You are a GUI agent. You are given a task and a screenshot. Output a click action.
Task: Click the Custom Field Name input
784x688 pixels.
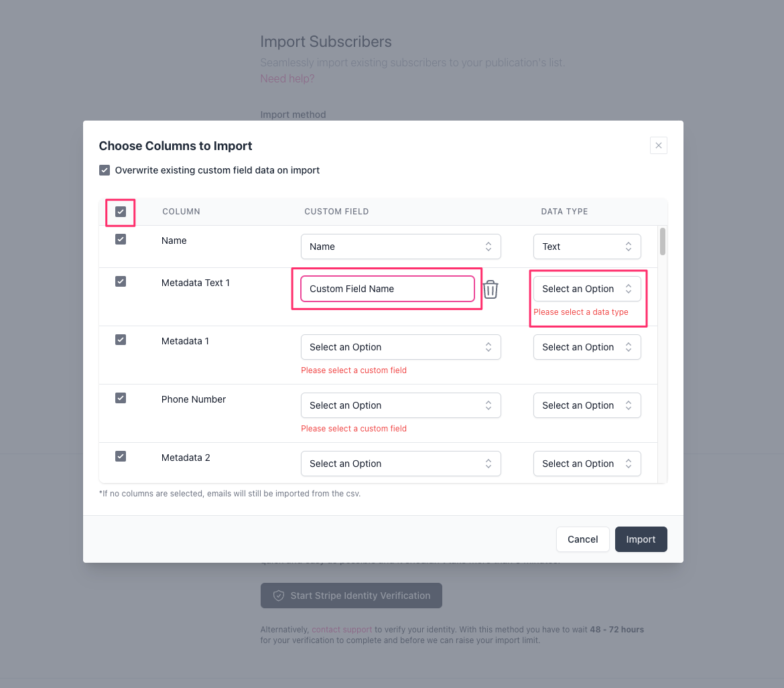tap(387, 289)
